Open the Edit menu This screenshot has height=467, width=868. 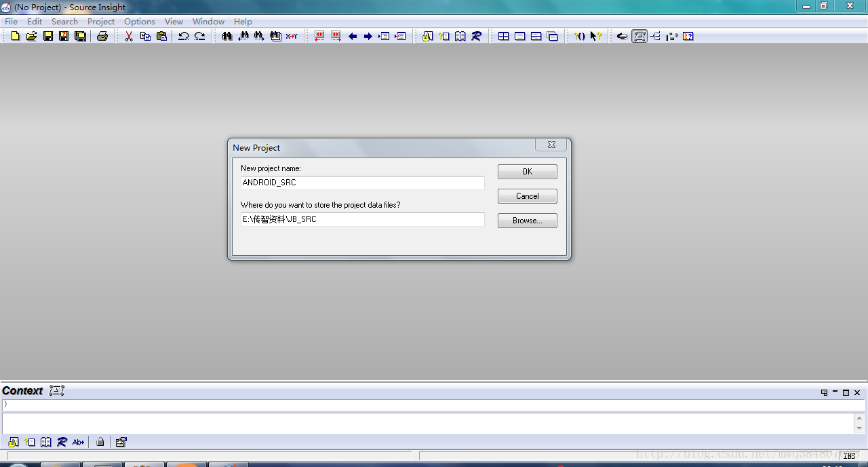(35, 21)
